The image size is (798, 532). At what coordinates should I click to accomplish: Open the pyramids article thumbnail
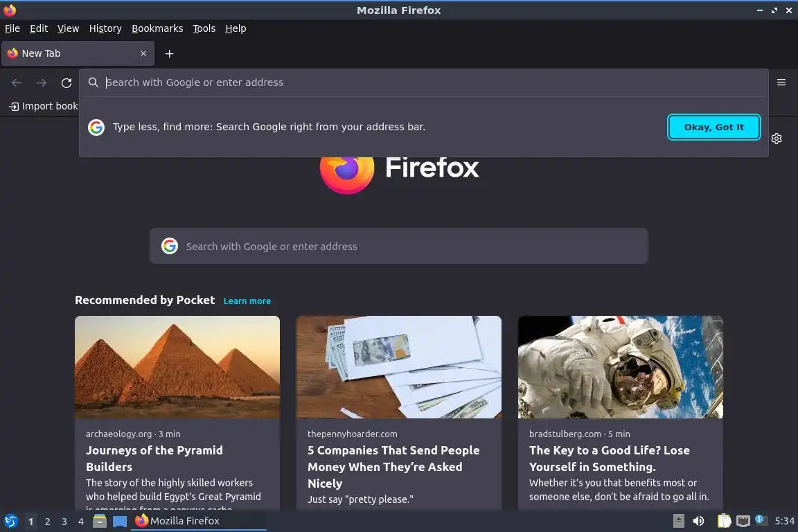177,367
